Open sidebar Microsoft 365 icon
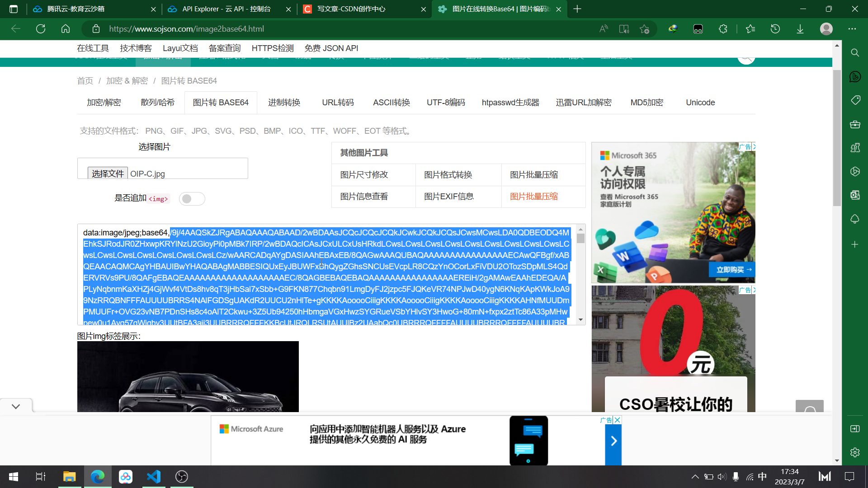The width and height of the screenshot is (868, 488). click(x=855, y=171)
